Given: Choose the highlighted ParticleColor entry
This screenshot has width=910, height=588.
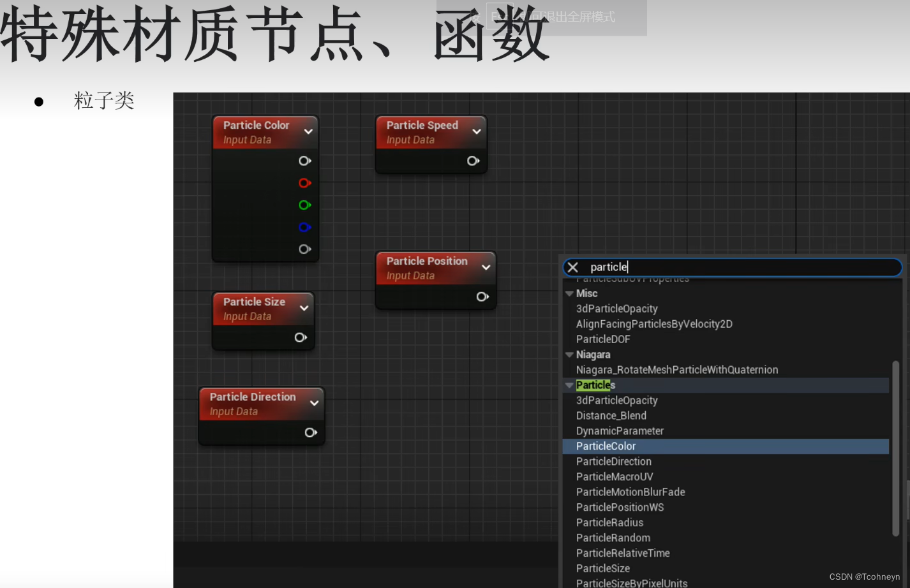Looking at the screenshot, I should click(x=726, y=446).
